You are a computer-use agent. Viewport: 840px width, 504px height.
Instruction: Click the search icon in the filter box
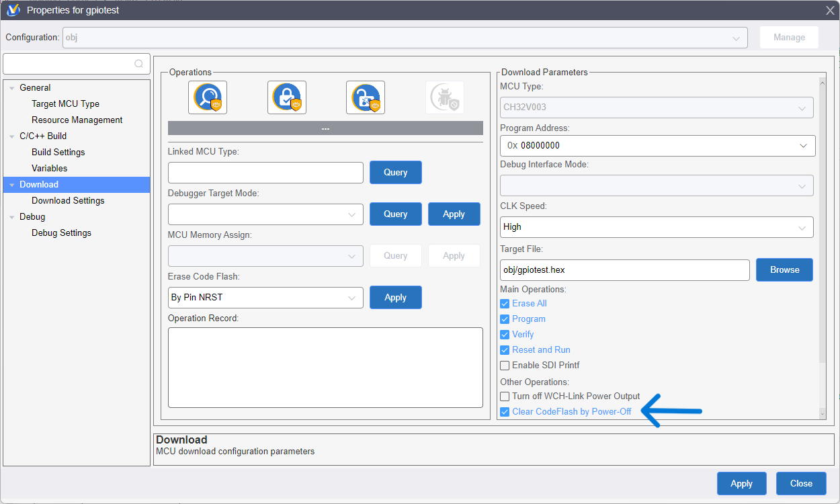pos(138,64)
